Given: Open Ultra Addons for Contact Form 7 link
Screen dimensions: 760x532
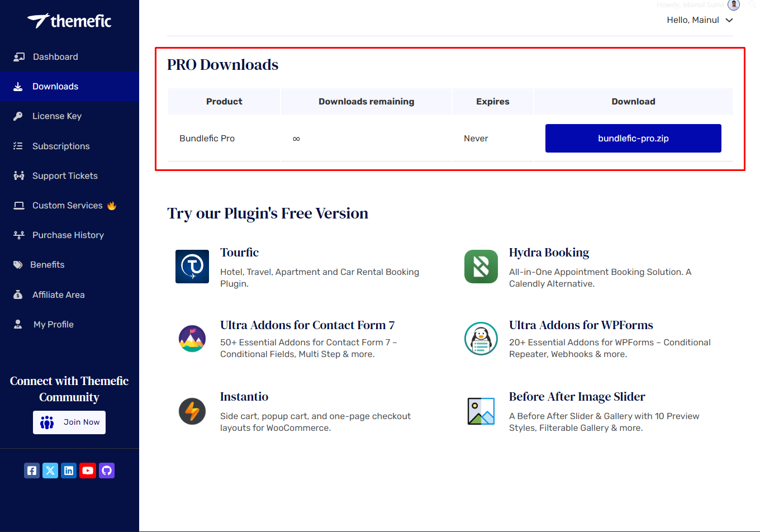Looking at the screenshot, I should coord(307,325).
